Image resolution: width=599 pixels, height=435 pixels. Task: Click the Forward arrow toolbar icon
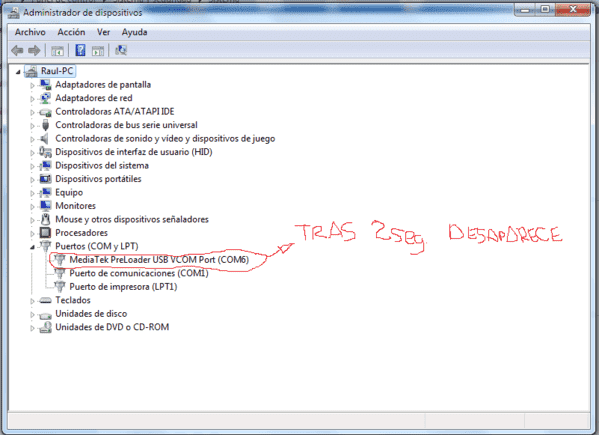34,50
